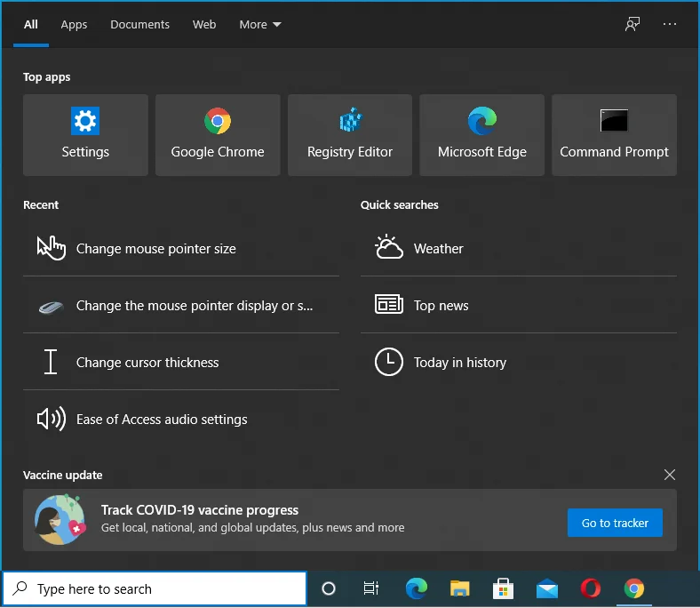
Task: Open Today in history quick search
Action: (519, 363)
